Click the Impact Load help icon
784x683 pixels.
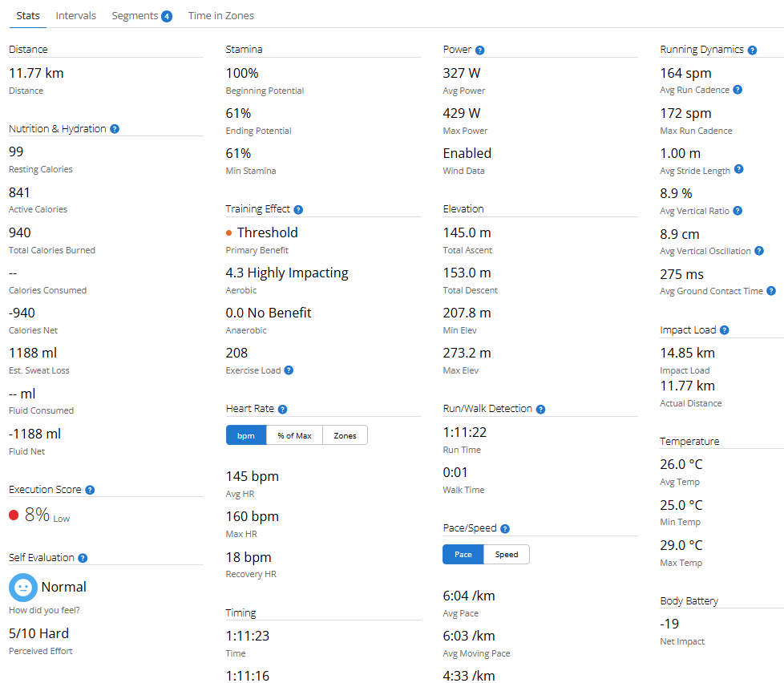(x=724, y=330)
